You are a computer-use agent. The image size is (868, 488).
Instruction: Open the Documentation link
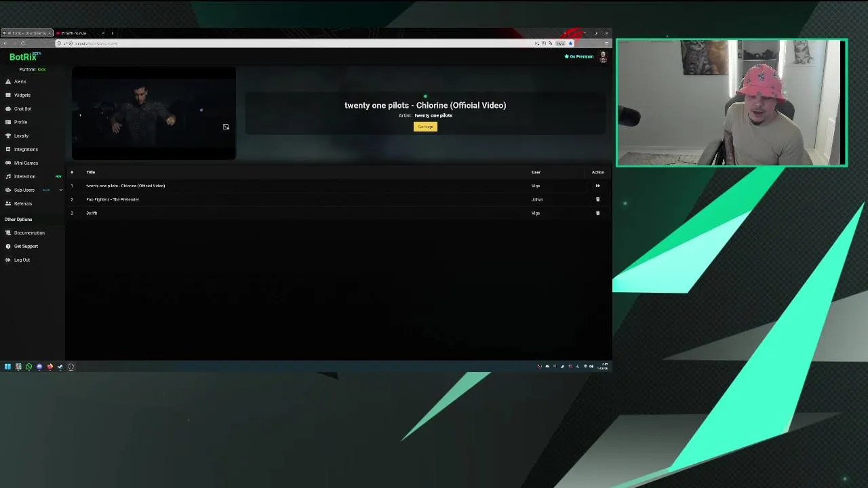point(29,232)
